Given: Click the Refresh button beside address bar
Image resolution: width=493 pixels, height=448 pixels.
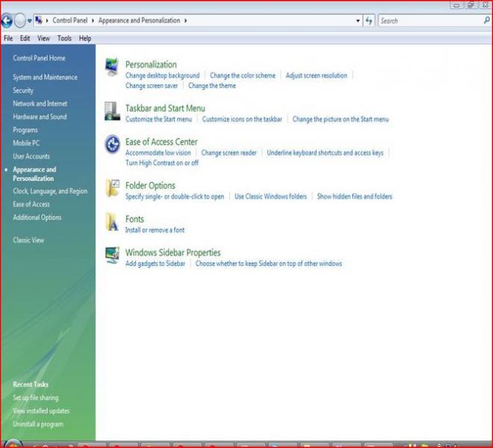Looking at the screenshot, I should click(x=369, y=21).
